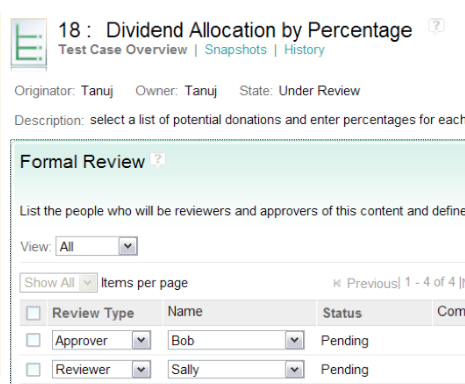Open help icon next to test case title
The image size is (465, 384).
436,26
